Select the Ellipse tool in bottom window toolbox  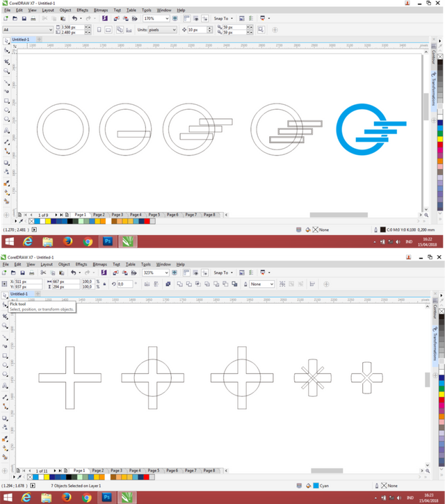(x=5, y=365)
